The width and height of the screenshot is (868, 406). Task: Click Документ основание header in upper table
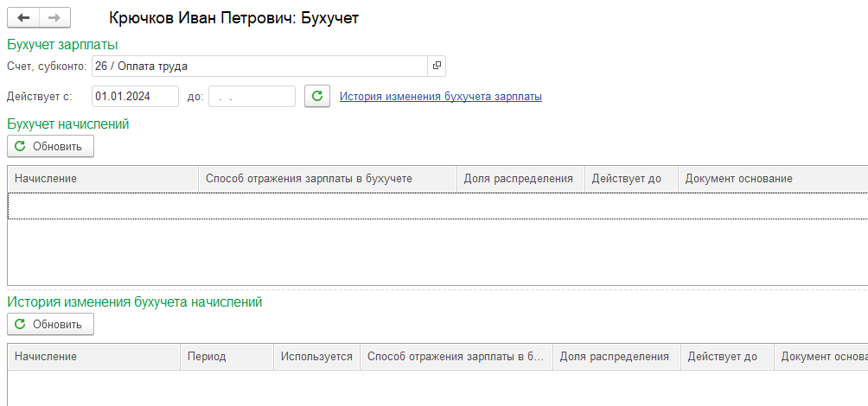coord(773,179)
